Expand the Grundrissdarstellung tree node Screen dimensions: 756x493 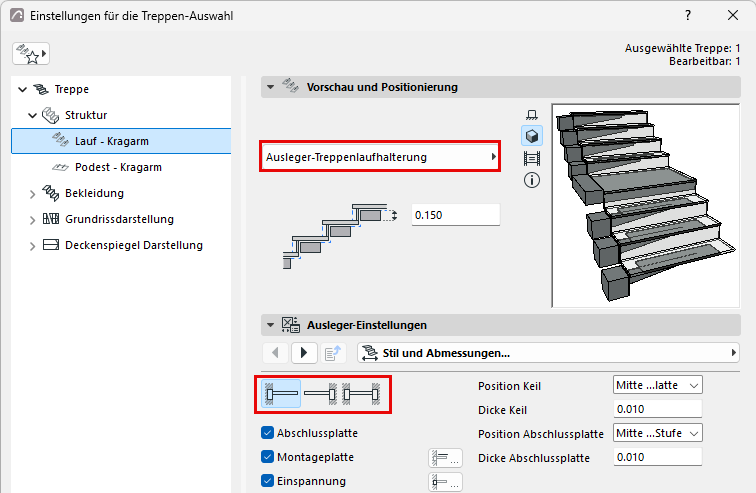point(32,220)
